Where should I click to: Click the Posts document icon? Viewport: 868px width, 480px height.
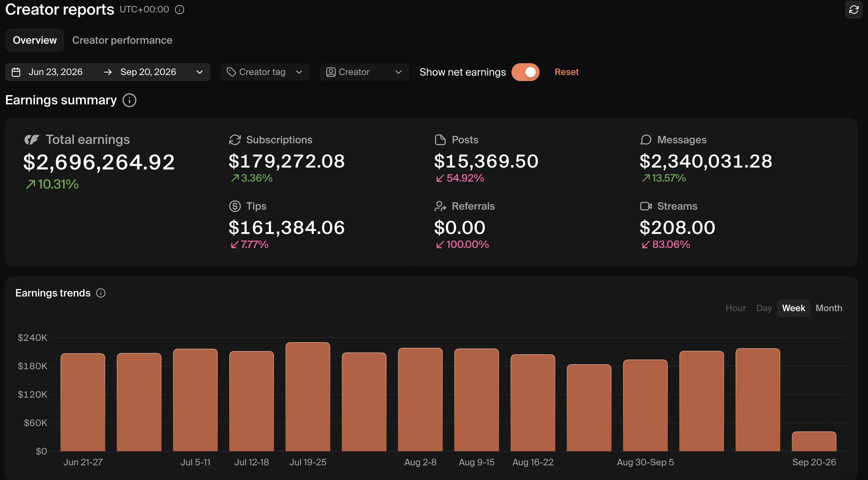point(440,140)
